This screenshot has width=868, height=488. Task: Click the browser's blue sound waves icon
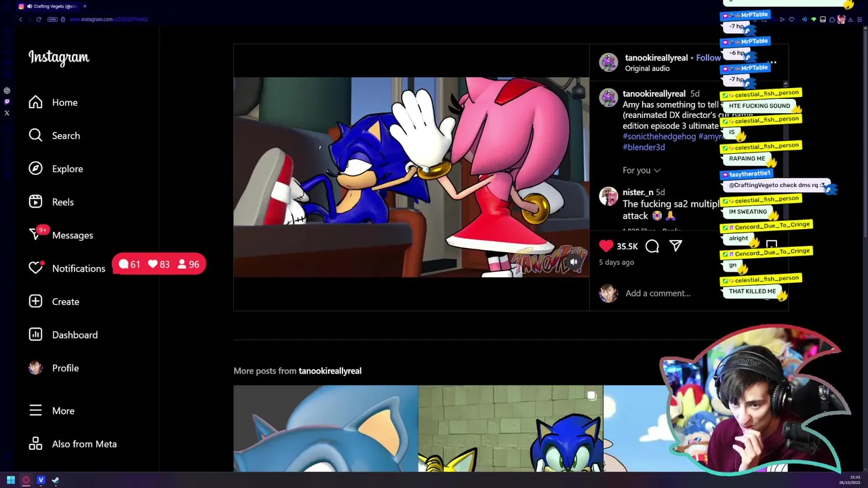coord(804,20)
